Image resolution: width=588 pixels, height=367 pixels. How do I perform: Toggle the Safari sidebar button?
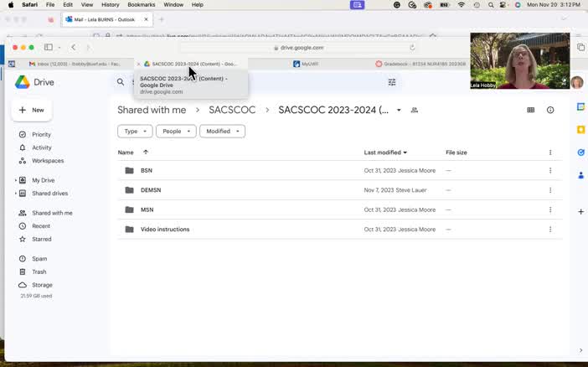click(x=49, y=48)
